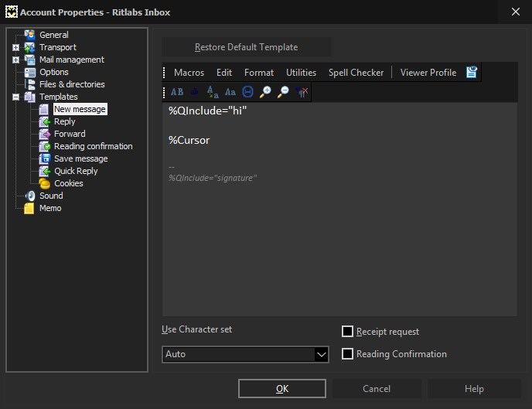Viewport: 532px width, 409px height.
Task: Click the Batman app icon in title bar
Action: click(11, 12)
